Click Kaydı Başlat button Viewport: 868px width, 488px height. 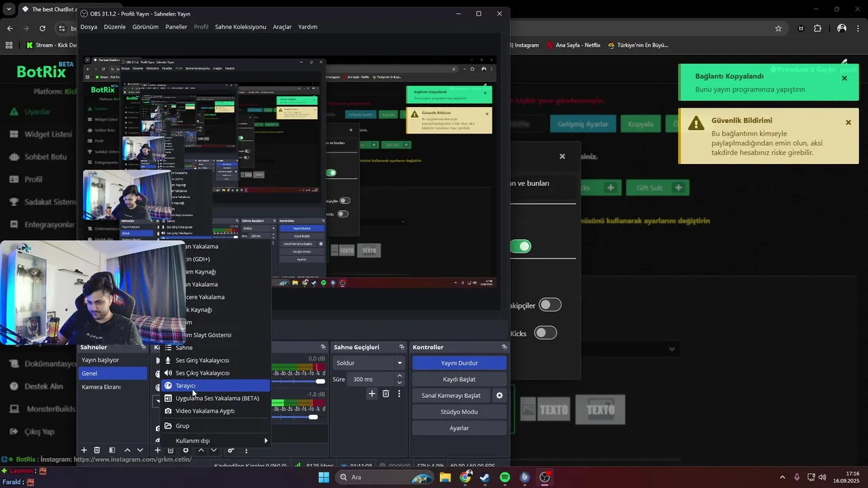pyautogui.click(x=459, y=379)
